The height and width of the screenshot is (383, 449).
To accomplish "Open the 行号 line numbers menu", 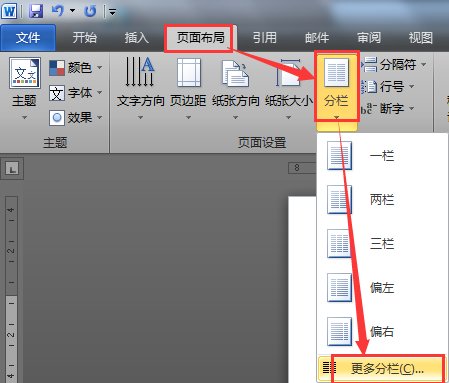I will pos(388,87).
